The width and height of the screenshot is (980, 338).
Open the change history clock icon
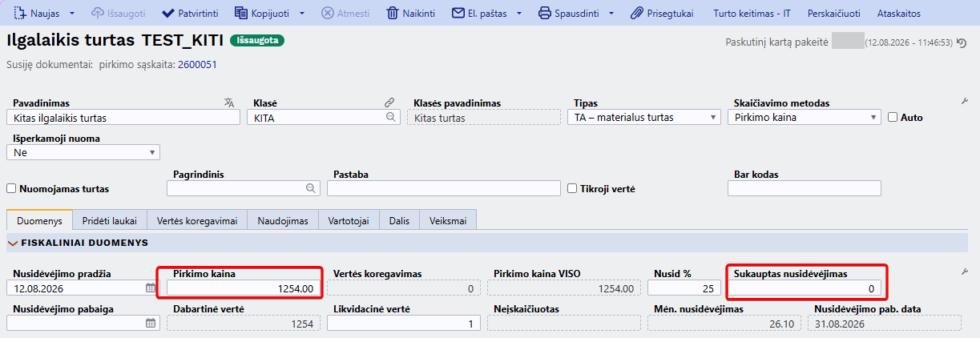pos(962,42)
